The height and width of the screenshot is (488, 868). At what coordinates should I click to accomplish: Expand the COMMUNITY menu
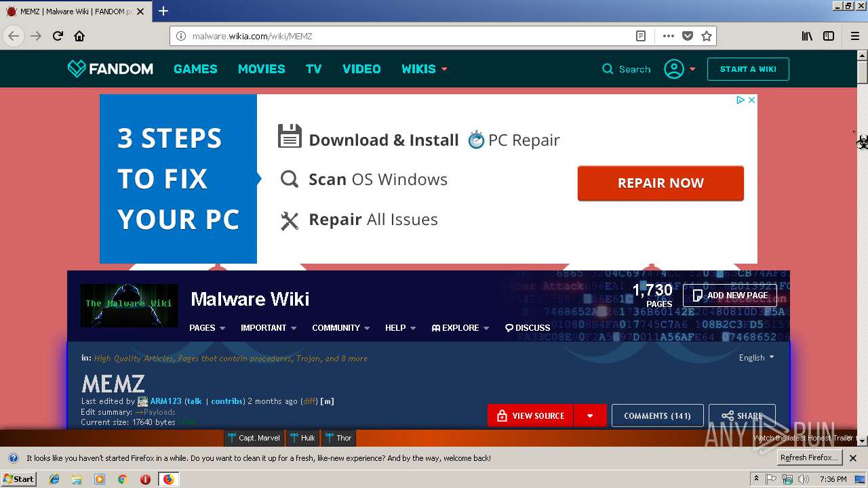(340, 327)
